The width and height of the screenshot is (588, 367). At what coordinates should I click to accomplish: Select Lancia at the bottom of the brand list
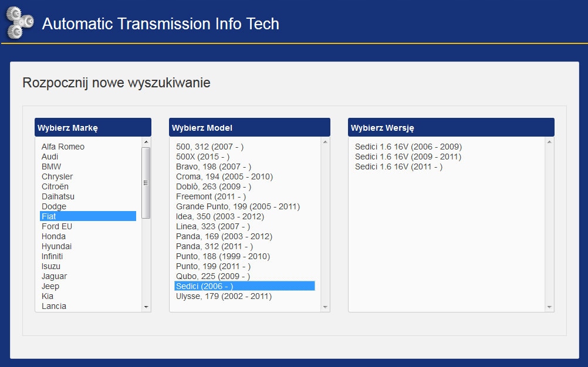[55, 306]
